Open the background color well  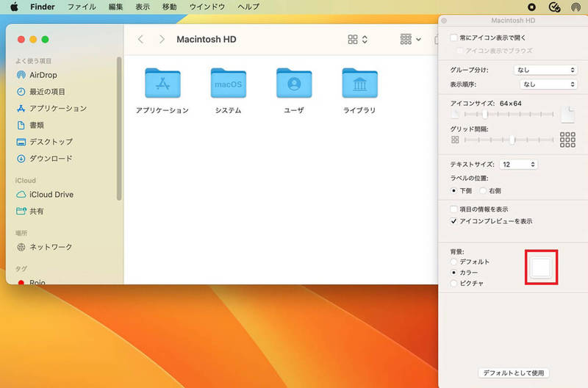click(x=541, y=267)
